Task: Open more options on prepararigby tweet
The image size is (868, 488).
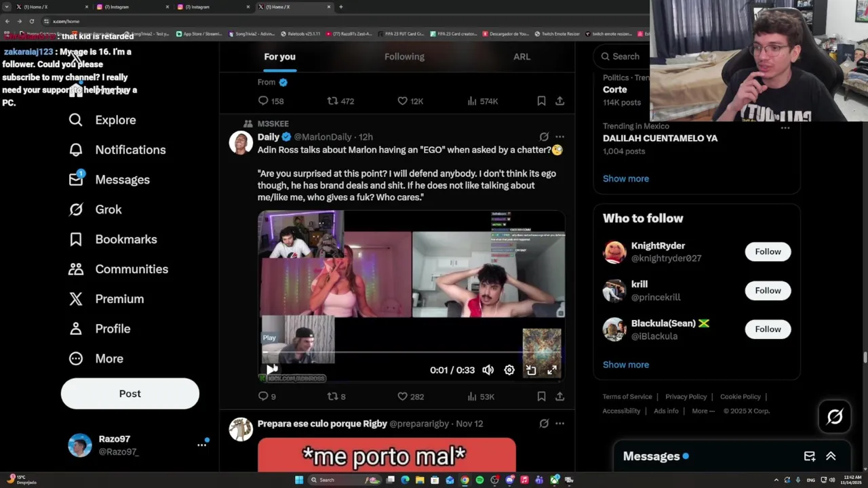Action: tap(559, 424)
